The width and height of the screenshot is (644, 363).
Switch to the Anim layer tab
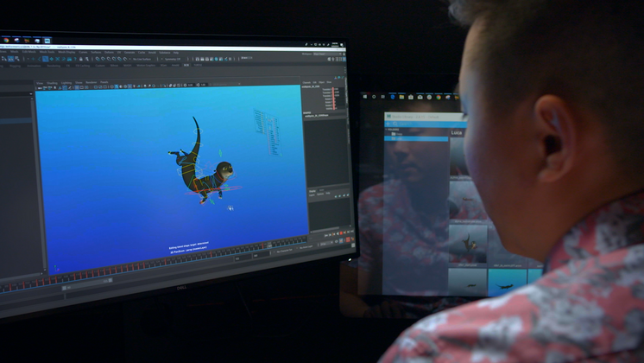pyautogui.click(x=322, y=190)
